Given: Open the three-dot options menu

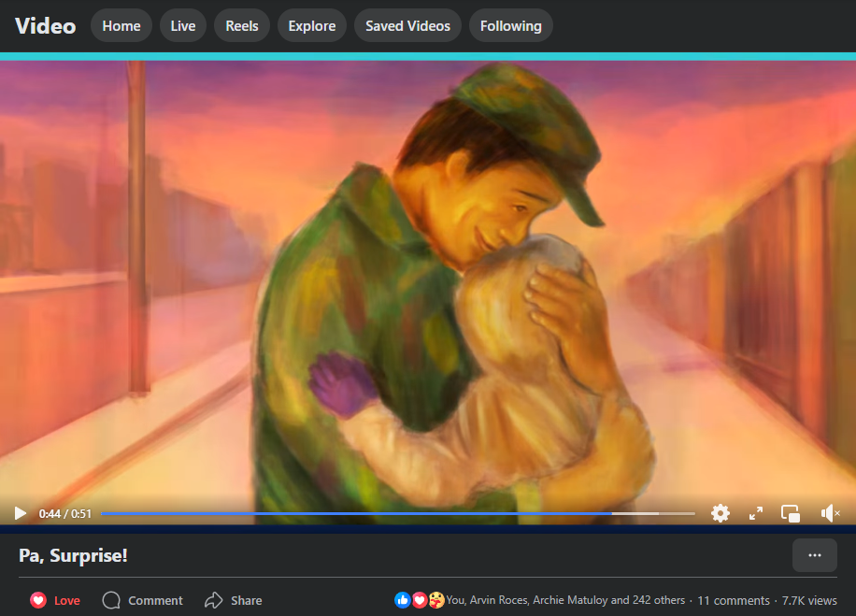Looking at the screenshot, I should tap(815, 555).
